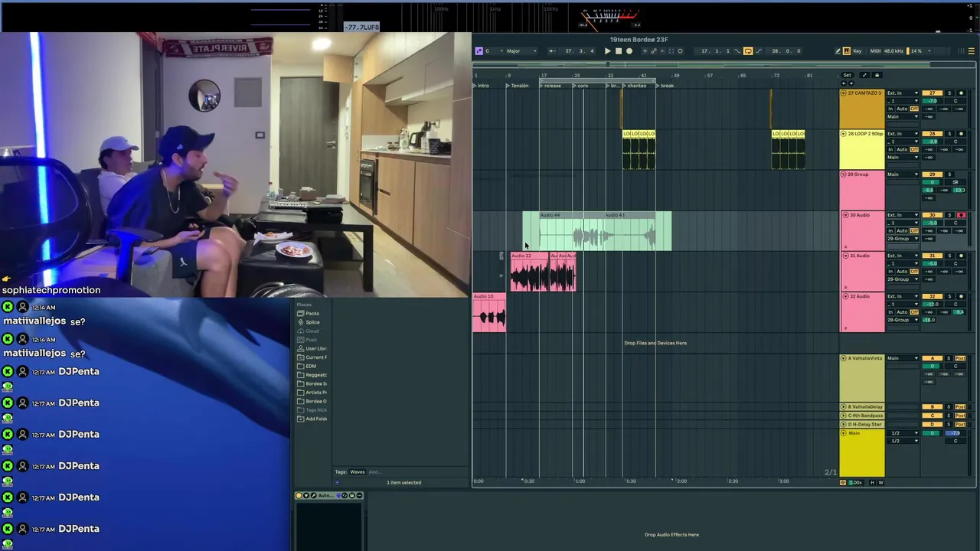Click the track 27 volume field -7.0
The height and width of the screenshot is (551, 980).
[x=932, y=101]
